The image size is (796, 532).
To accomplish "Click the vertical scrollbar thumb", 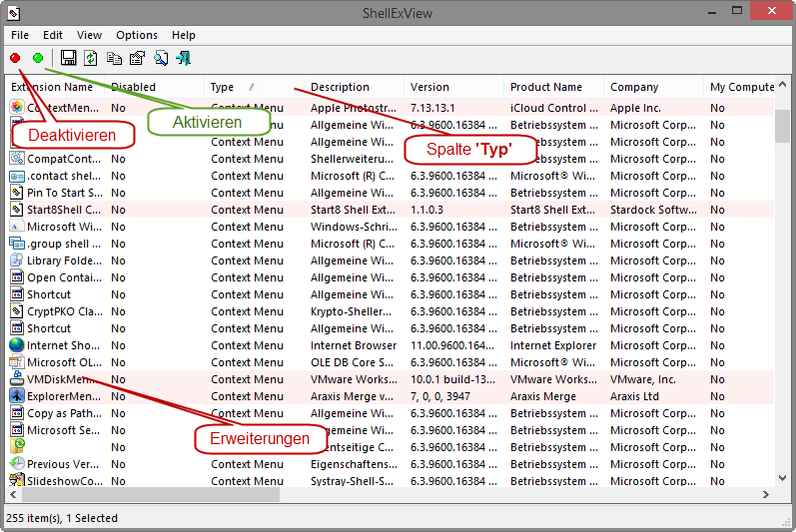I will click(784, 127).
